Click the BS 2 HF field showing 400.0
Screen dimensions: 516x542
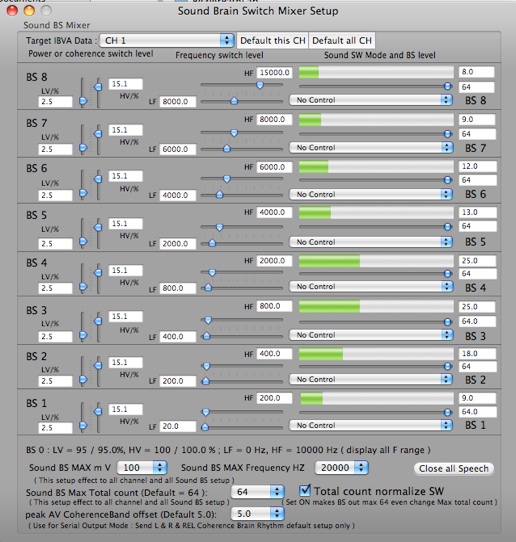(x=274, y=354)
